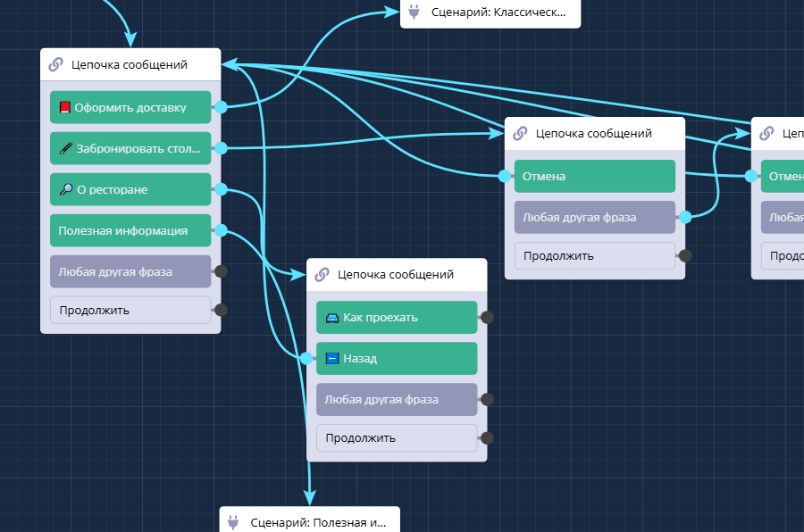Click the back arrow icon on Назад
This screenshot has height=532, width=804.
(331, 359)
